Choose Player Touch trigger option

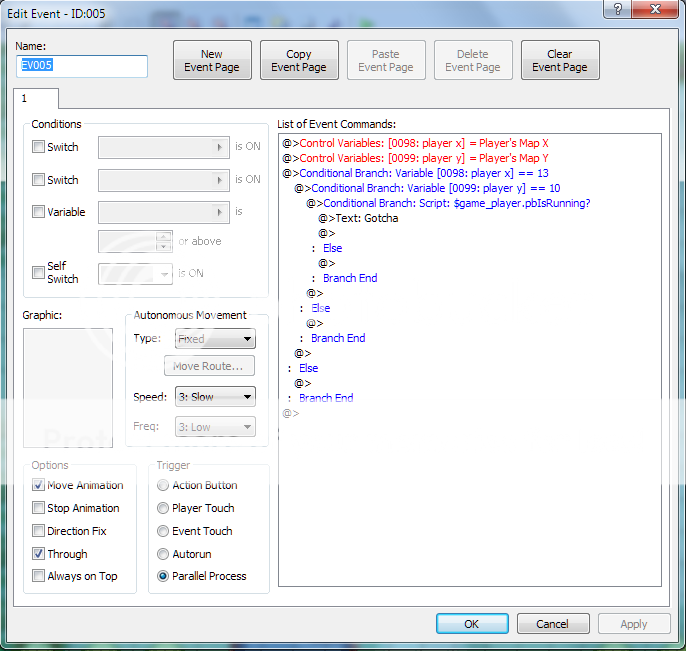click(163, 508)
